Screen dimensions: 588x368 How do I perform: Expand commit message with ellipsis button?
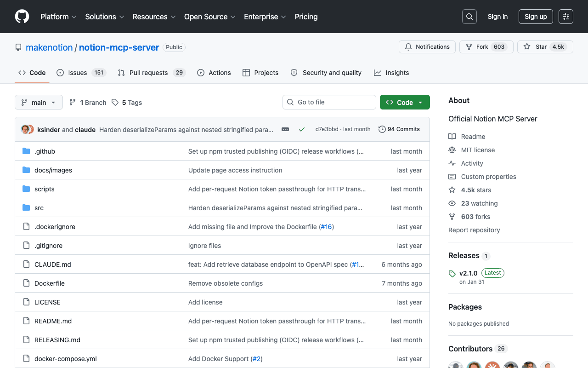point(285,129)
